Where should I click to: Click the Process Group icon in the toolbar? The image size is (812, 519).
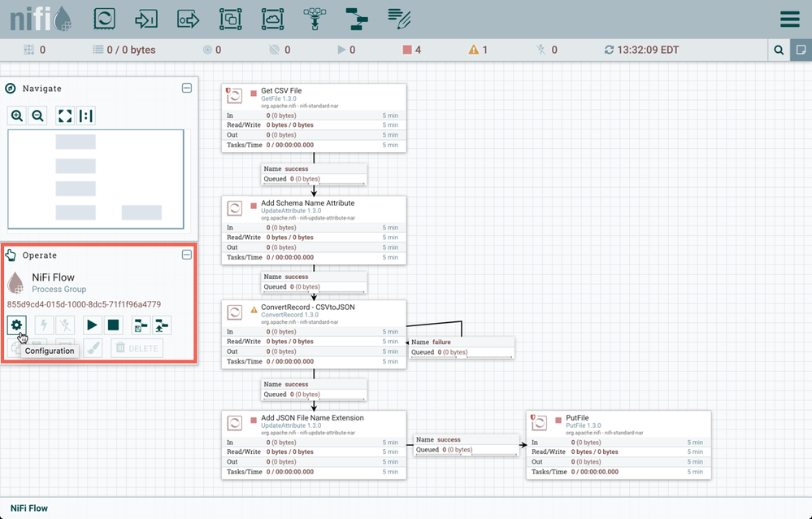click(230, 18)
